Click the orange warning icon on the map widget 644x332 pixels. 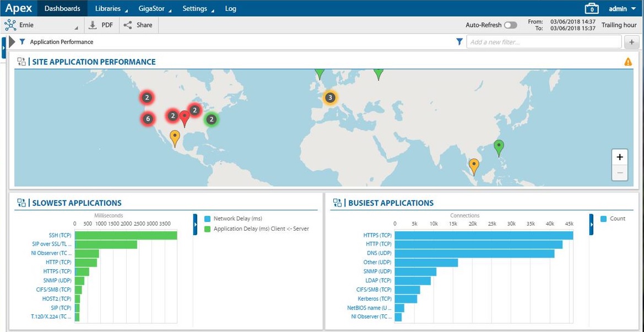(627, 61)
